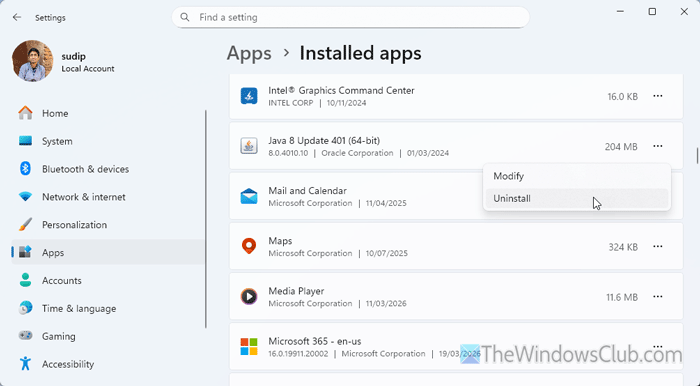Click the Maps app title

coord(280,241)
